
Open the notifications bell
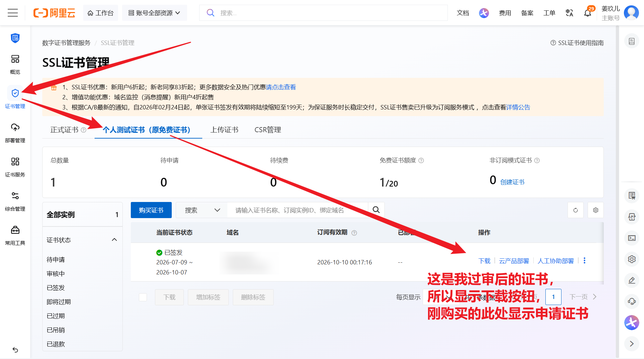588,13
